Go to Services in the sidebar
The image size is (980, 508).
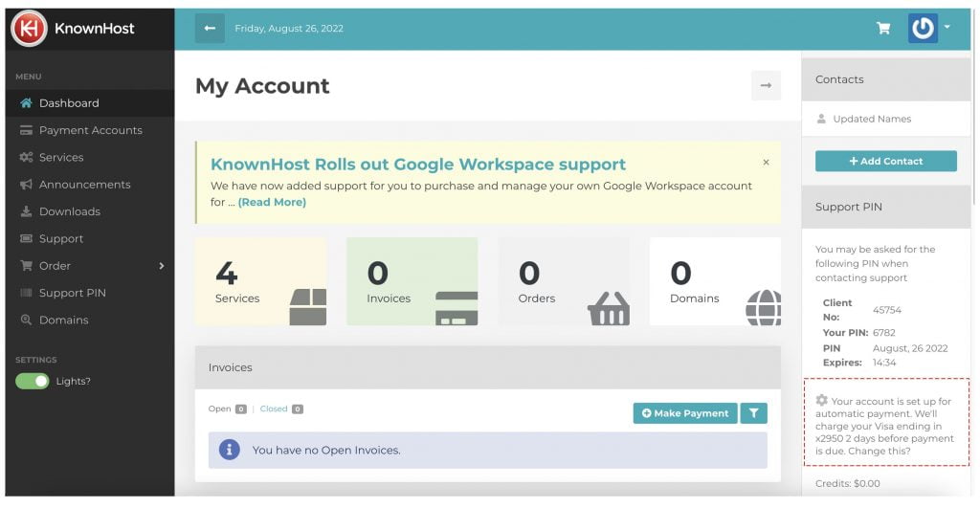(90, 158)
